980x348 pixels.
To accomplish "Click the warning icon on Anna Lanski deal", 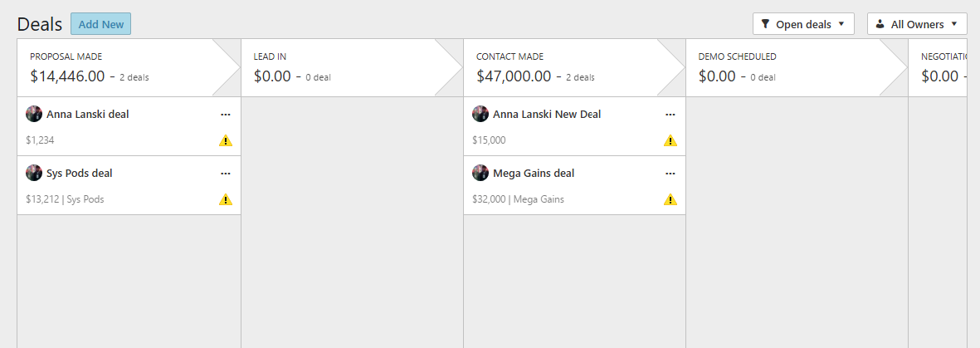I will tap(226, 140).
